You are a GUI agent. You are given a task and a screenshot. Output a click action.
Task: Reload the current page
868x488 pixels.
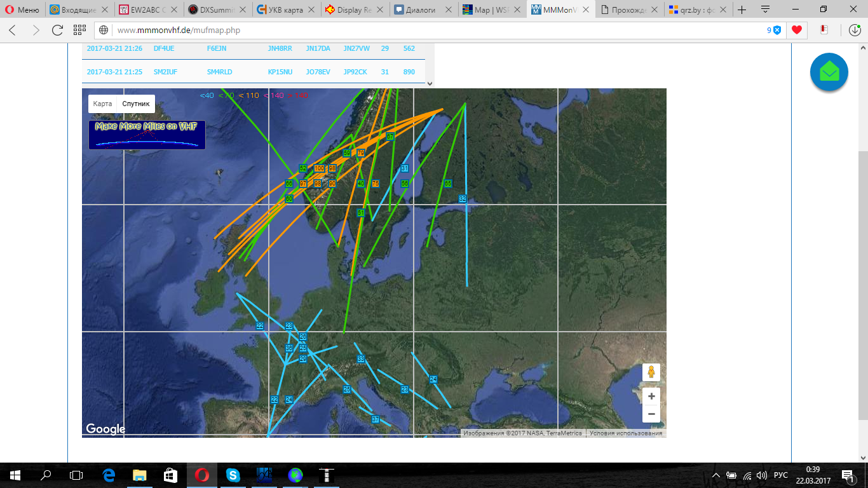[57, 30]
